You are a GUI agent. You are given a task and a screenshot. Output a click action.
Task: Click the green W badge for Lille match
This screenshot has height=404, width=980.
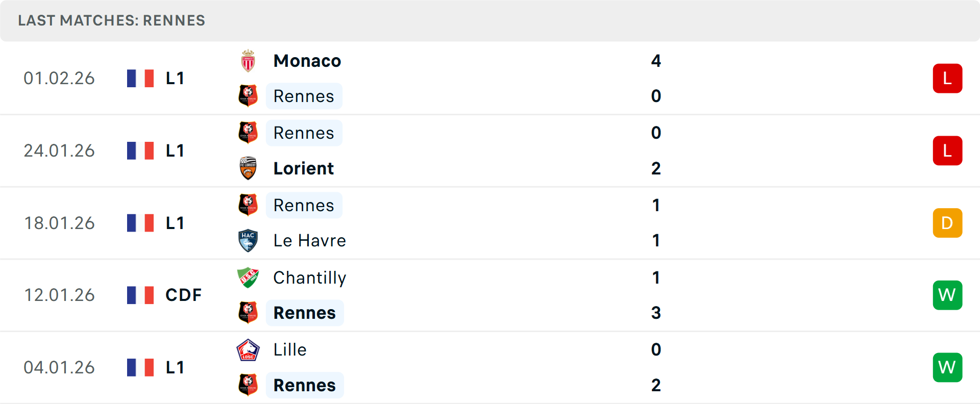coord(947,367)
